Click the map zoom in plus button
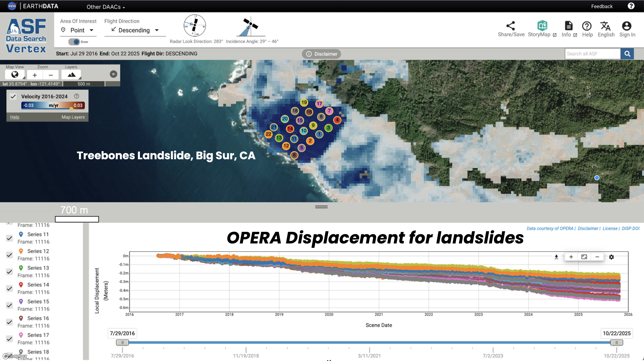This screenshot has height=361, width=644. pos(35,75)
